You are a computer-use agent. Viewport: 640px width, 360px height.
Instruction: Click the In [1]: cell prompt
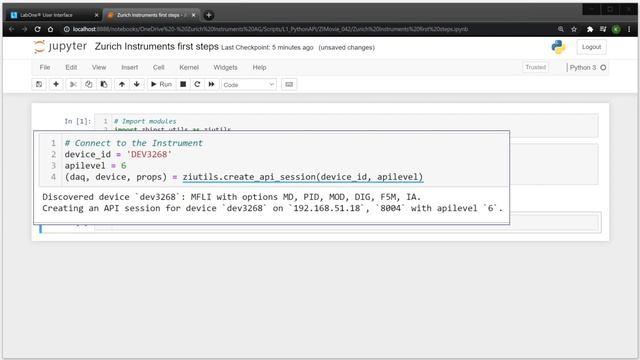tap(78, 121)
